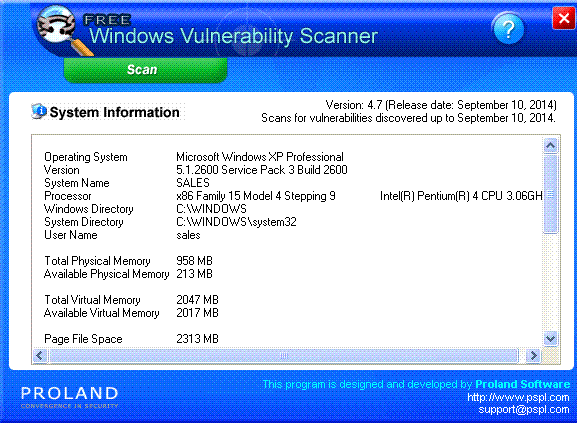Click the Proland Software link text

click(523, 384)
